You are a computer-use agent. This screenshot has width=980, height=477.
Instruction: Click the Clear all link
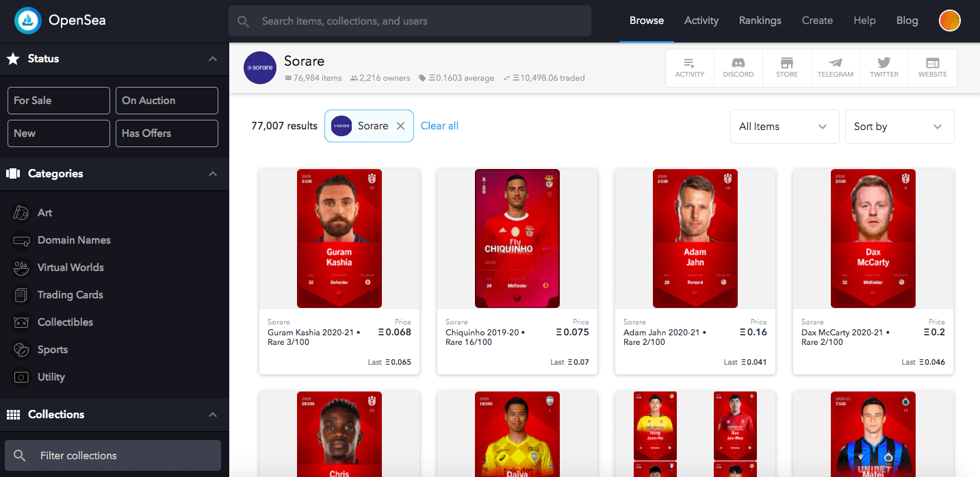point(439,126)
